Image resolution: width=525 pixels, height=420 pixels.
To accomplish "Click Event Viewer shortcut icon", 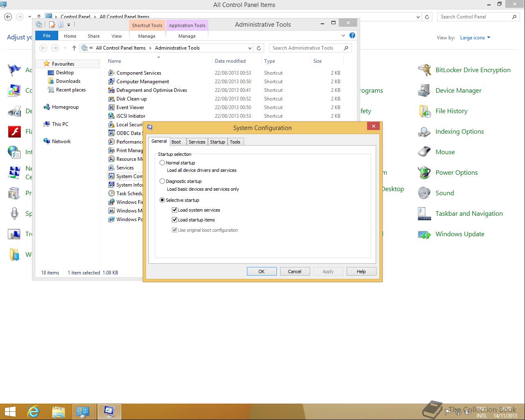I will tap(111, 107).
